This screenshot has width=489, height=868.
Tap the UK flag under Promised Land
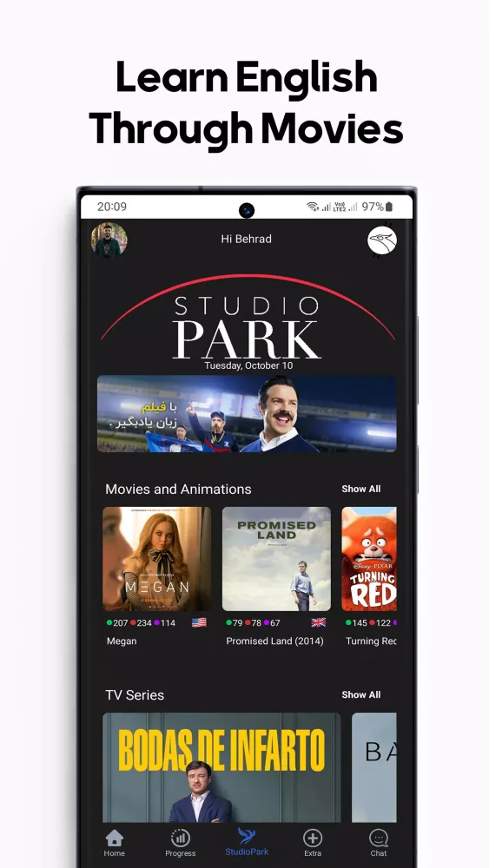tap(319, 622)
